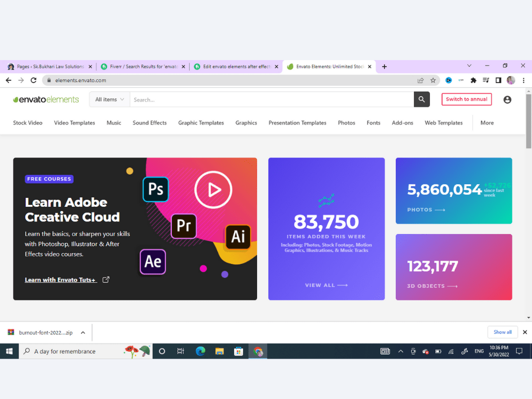Click the search magnifier button
This screenshot has height=399, width=532.
coord(421,99)
